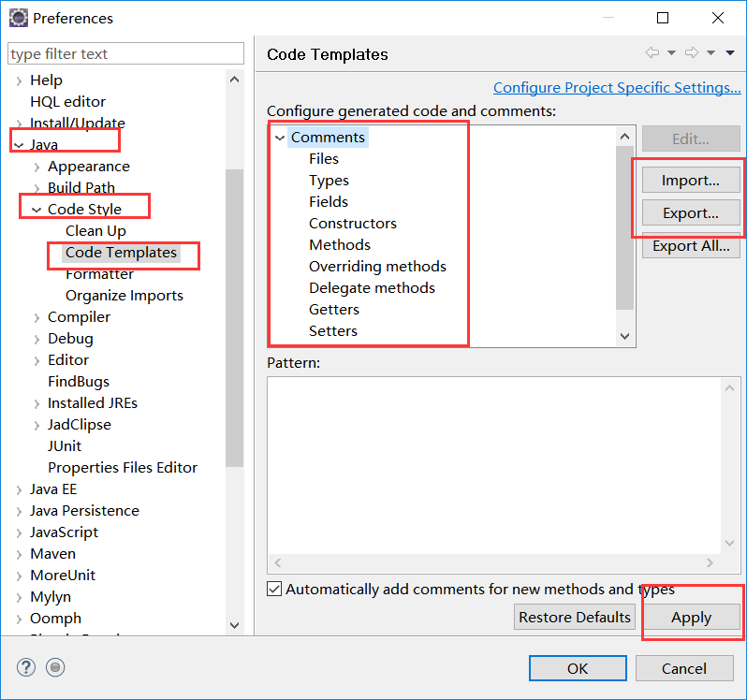747x700 pixels.
Task: Select Code Templates in the tree
Action: [x=121, y=253]
